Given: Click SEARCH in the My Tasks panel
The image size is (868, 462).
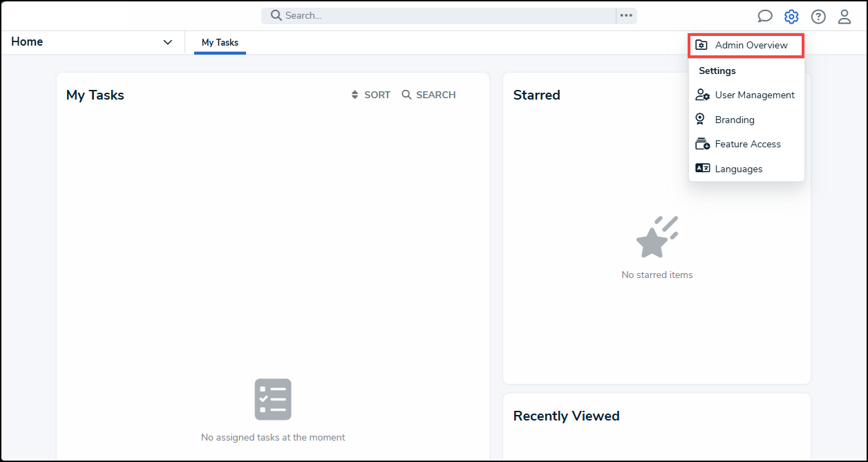Looking at the screenshot, I should coord(428,94).
